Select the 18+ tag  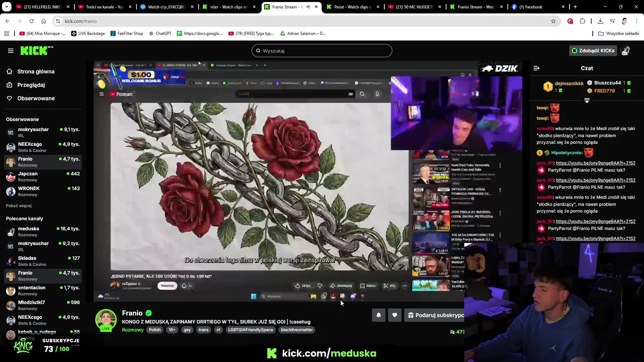click(x=172, y=330)
